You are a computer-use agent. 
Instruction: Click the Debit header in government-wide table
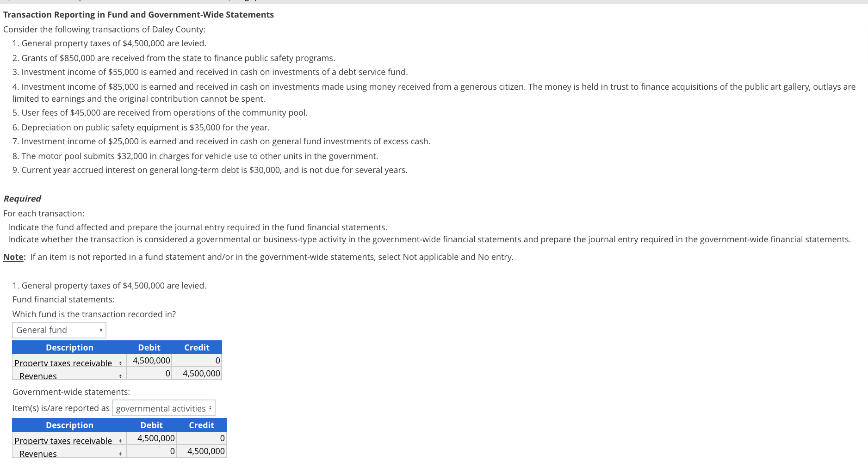tap(151, 425)
